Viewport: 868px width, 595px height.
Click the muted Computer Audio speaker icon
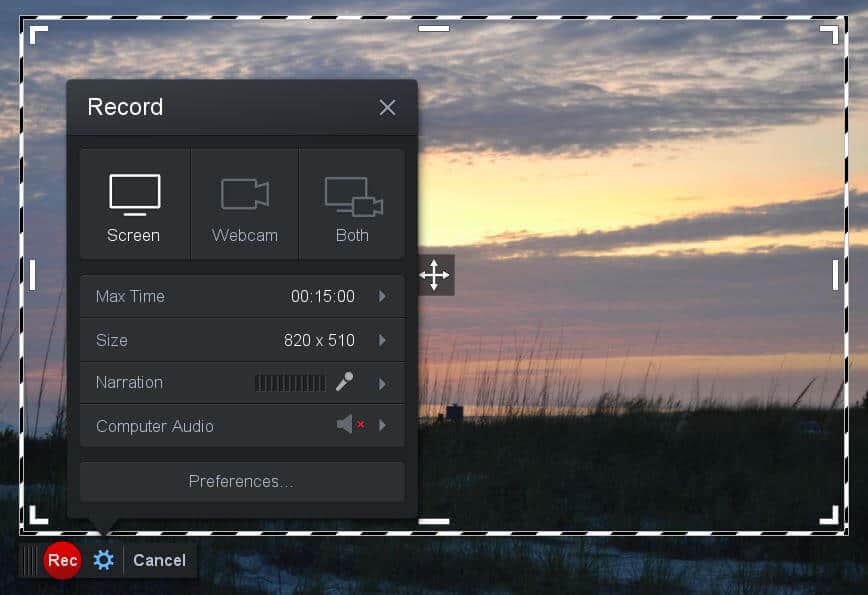pos(350,425)
